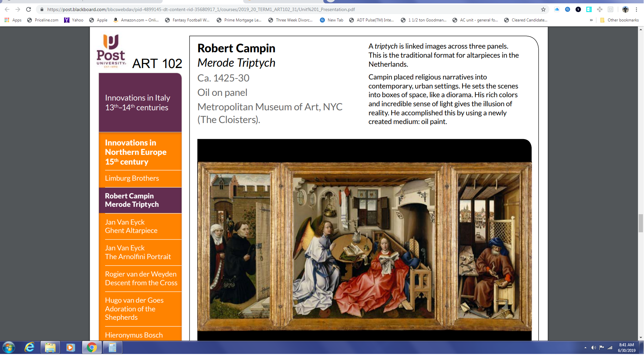Click the Post University logo

pyautogui.click(x=111, y=51)
